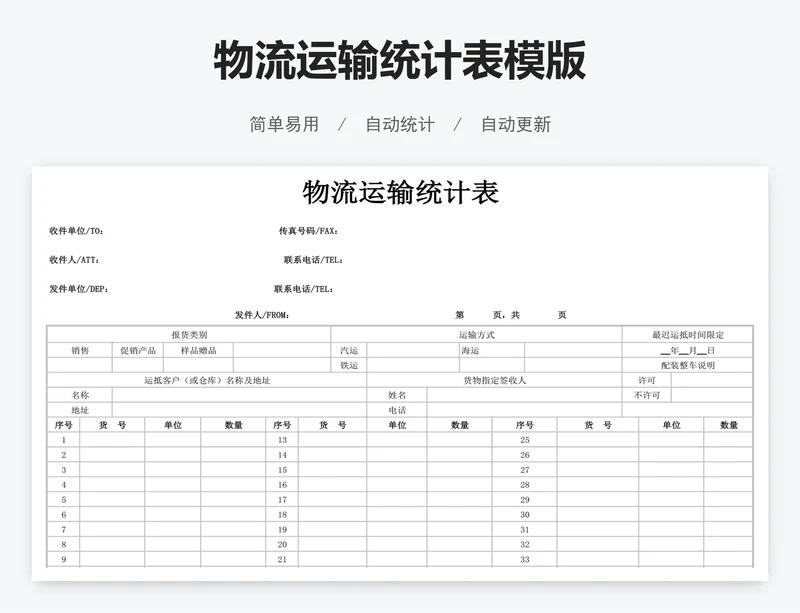
Task: Select the 货物指定签收人 cell
Action: pyautogui.click(x=494, y=380)
